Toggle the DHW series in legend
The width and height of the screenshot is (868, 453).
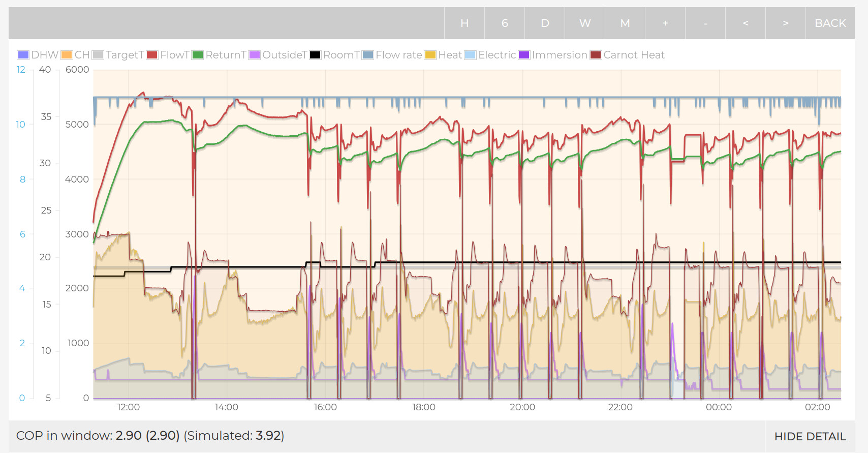coord(38,55)
